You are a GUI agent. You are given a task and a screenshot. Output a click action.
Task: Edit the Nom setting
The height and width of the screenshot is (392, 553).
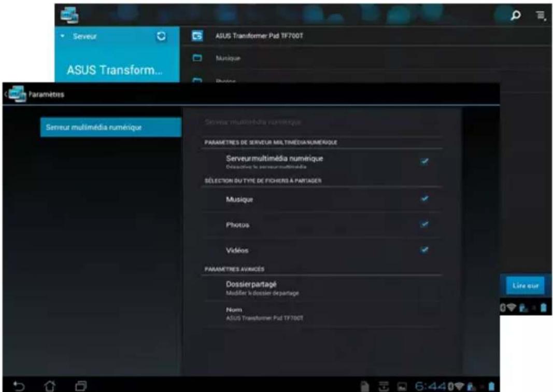[322, 314]
